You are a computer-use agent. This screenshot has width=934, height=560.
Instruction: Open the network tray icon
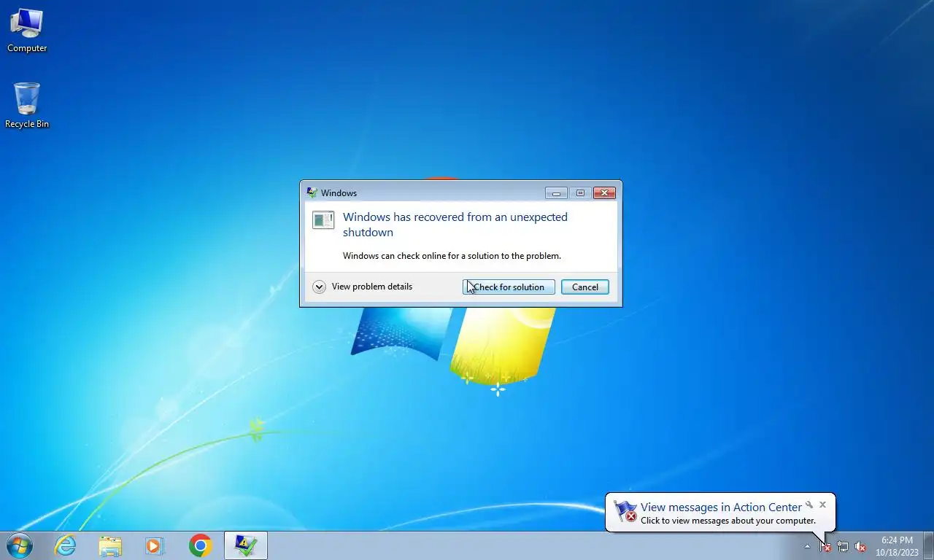click(843, 546)
